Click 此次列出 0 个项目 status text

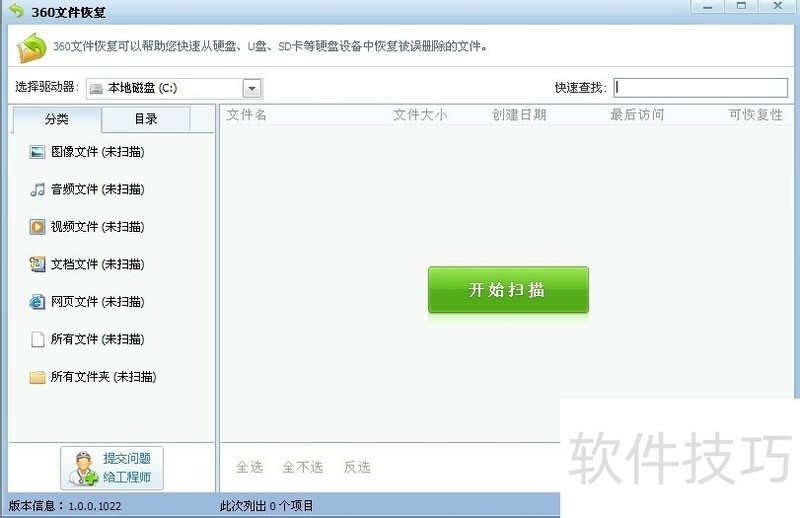tap(267, 506)
